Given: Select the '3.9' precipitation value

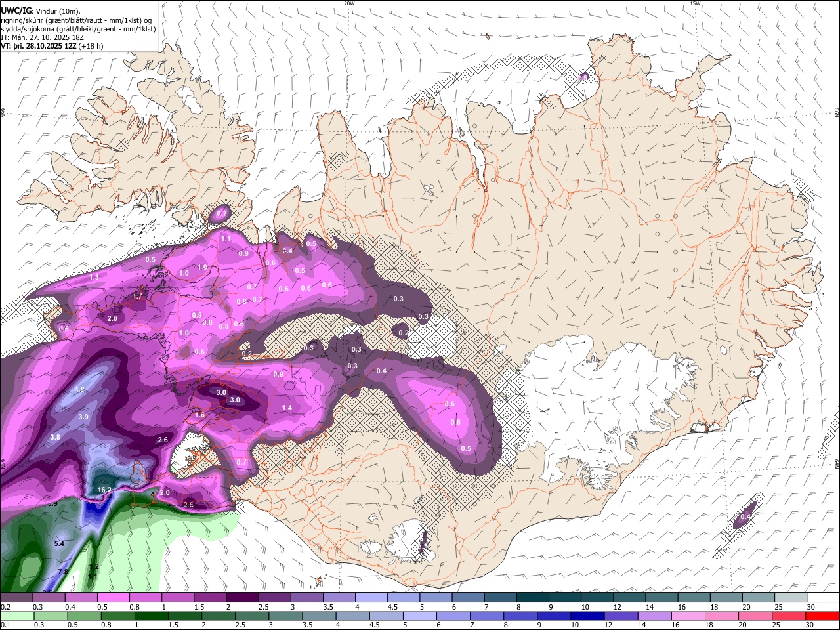Looking at the screenshot, I should [x=83, y=417].
